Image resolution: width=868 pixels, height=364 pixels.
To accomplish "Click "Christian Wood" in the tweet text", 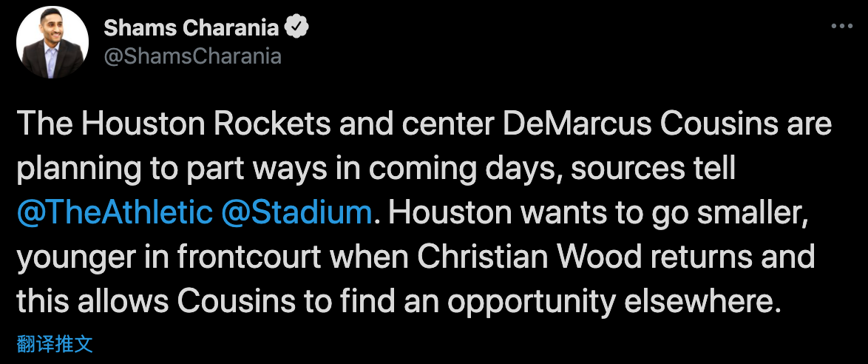I will coord(528,257).
